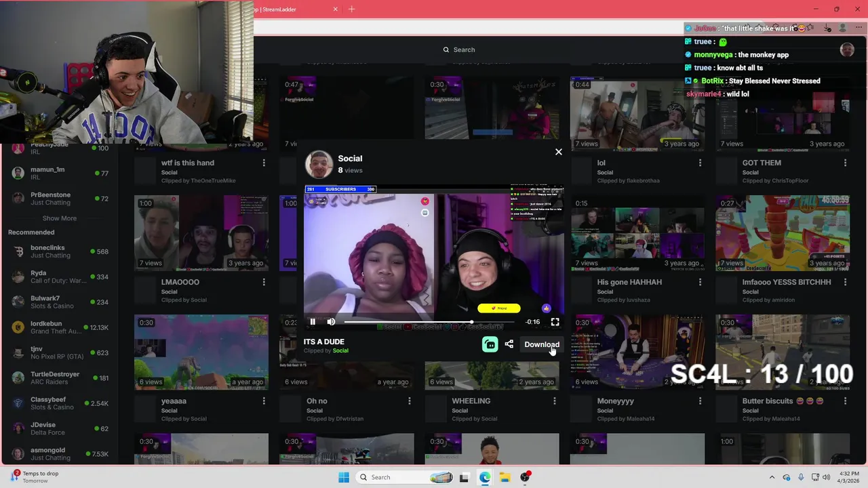Open Microsoft Edge from the taskbar
Image resolution: width=868 pixels, height=488 pixels.
[x=485, y=477]
